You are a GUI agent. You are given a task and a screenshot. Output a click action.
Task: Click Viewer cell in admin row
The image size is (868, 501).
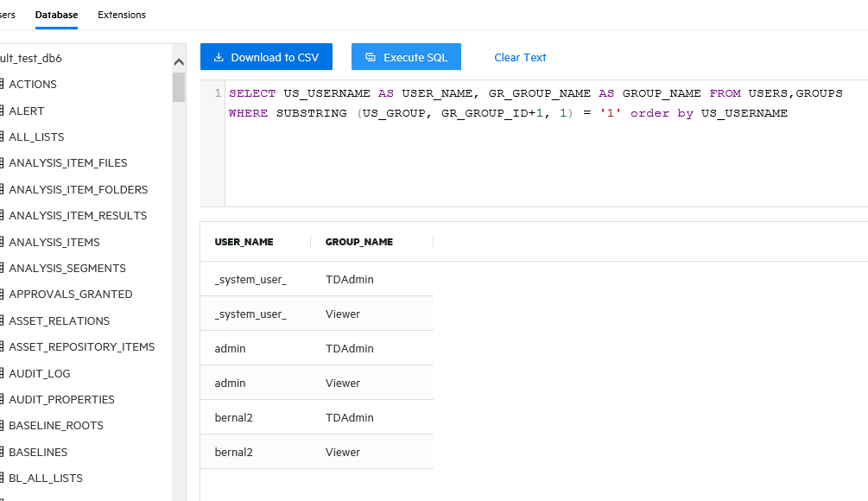pyautogui.click(x=343, y=383)
